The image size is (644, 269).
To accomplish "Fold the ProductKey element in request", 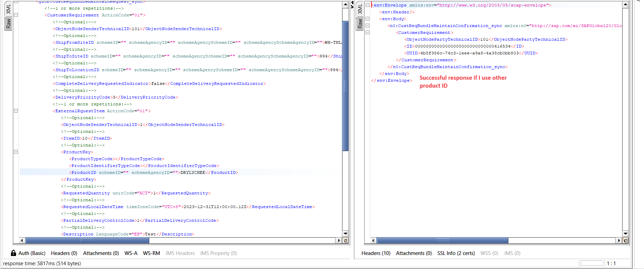I will point(16,152).
